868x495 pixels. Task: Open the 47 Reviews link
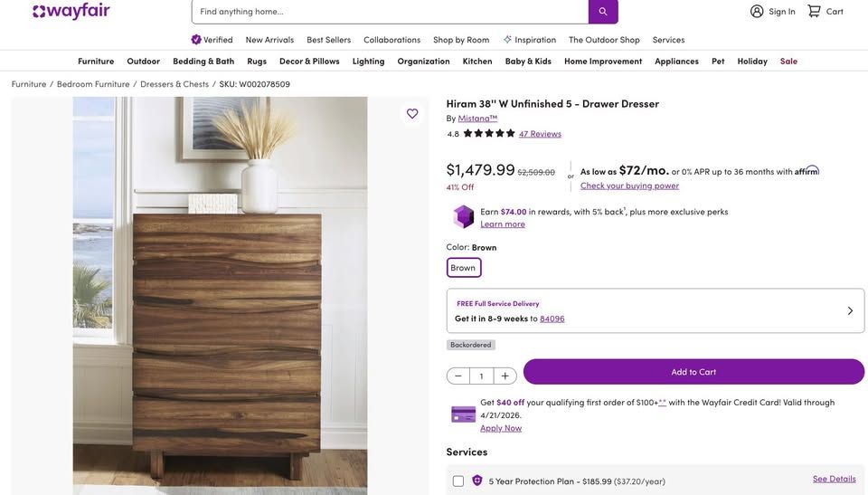pyautogui.click(x=540, y=134)
